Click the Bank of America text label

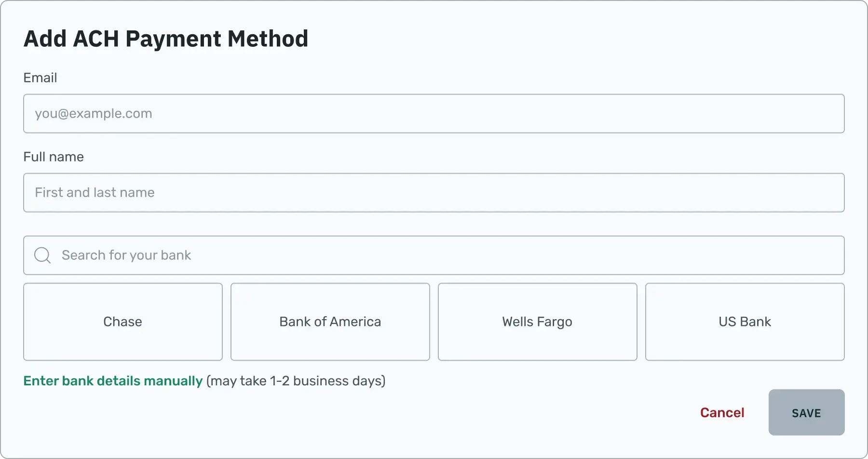click(330, 322)
